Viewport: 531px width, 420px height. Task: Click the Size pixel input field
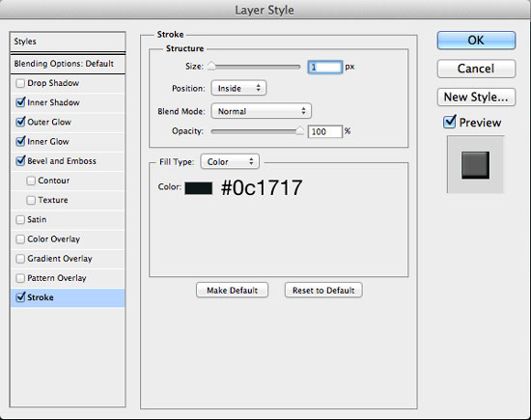[324, 67]
